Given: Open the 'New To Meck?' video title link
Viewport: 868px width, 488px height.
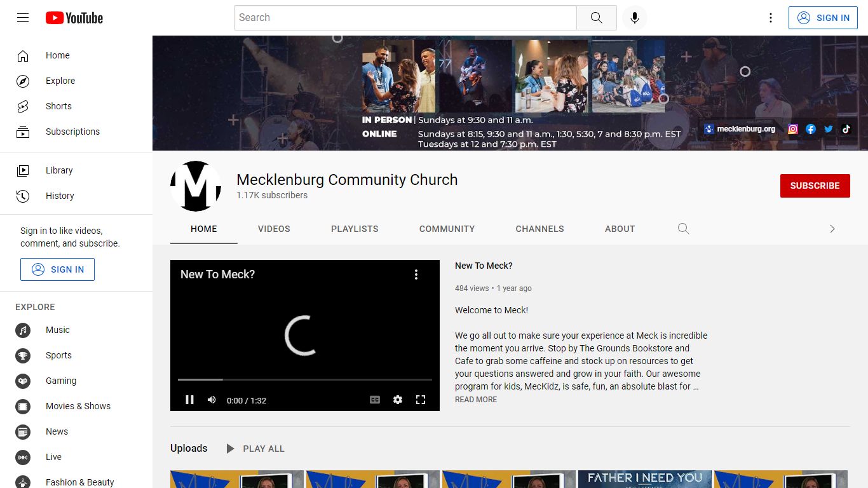Looking at the screenshot, I should (484, 266).
